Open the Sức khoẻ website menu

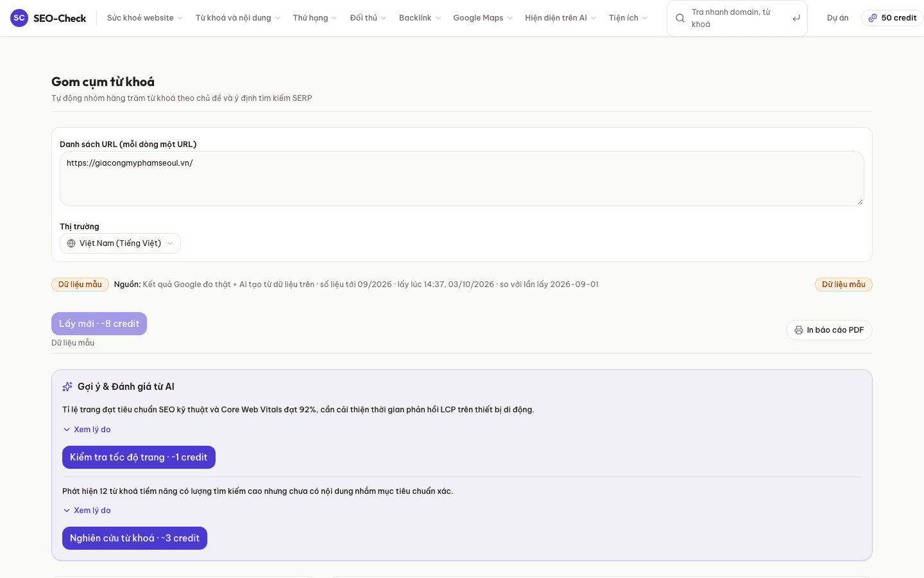coord(145,18)
